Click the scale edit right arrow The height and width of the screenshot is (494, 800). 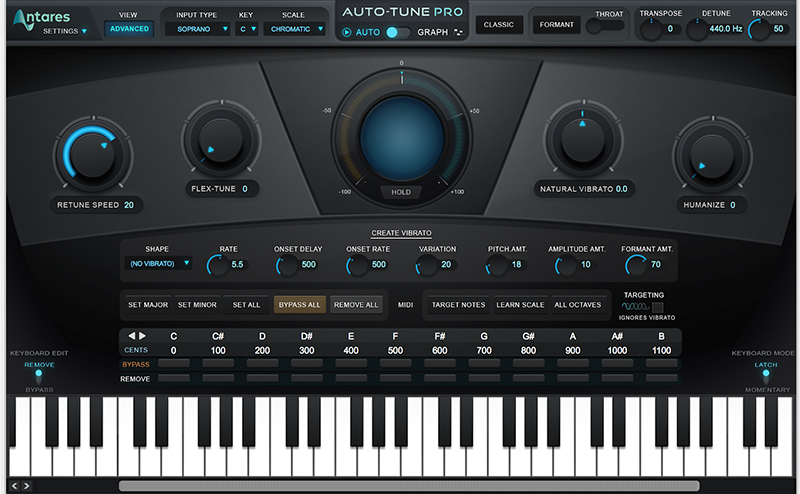pyautogui.click(x=143, y=336)
